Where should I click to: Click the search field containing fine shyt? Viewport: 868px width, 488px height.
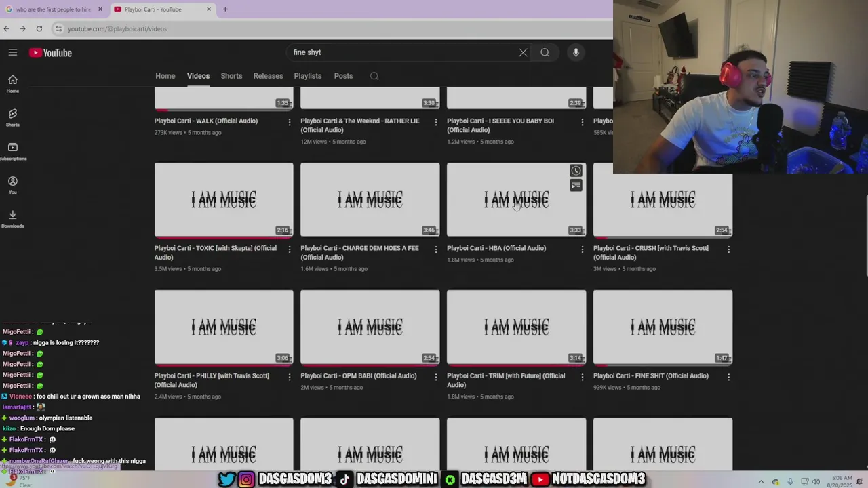tap(403, 52)
